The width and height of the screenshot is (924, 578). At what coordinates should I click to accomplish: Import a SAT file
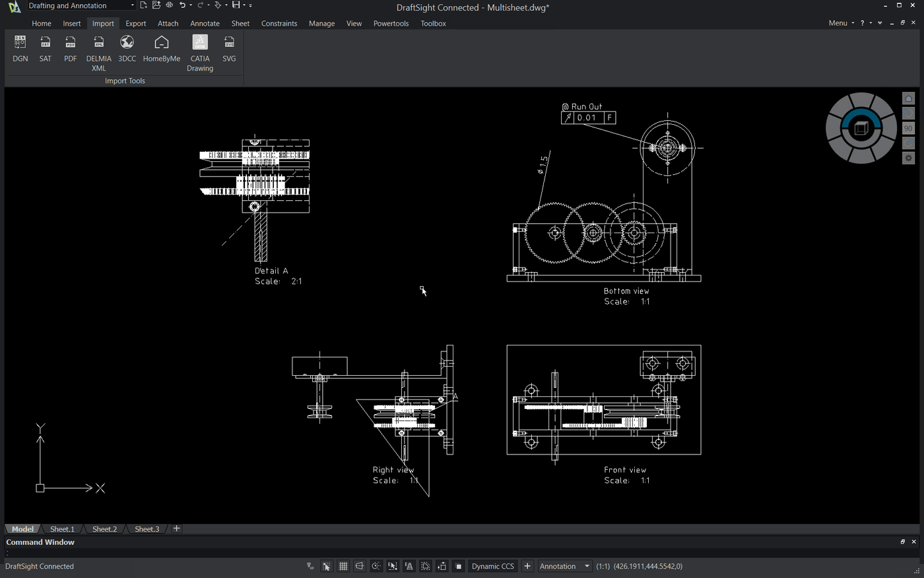tap(45, 50)
